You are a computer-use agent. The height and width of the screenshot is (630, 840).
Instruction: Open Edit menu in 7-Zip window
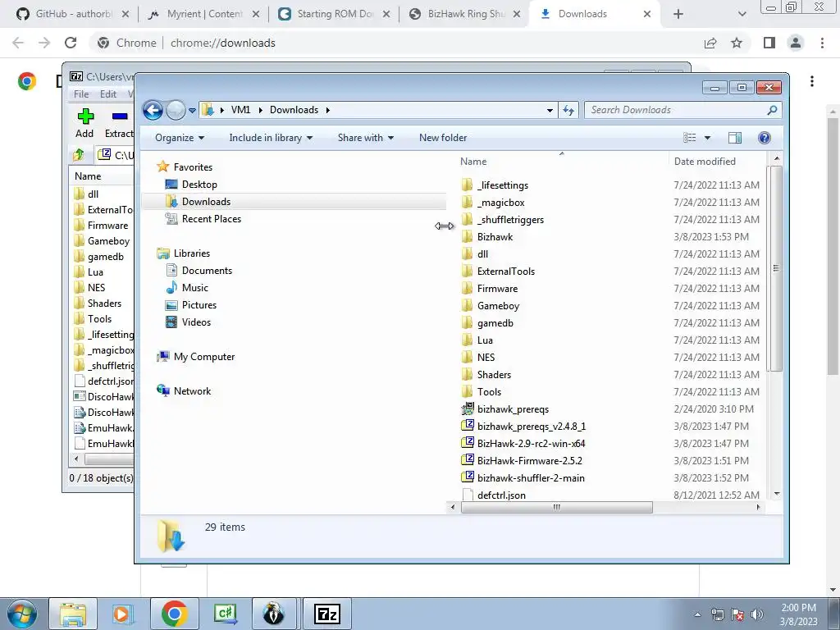click(107, 94)
